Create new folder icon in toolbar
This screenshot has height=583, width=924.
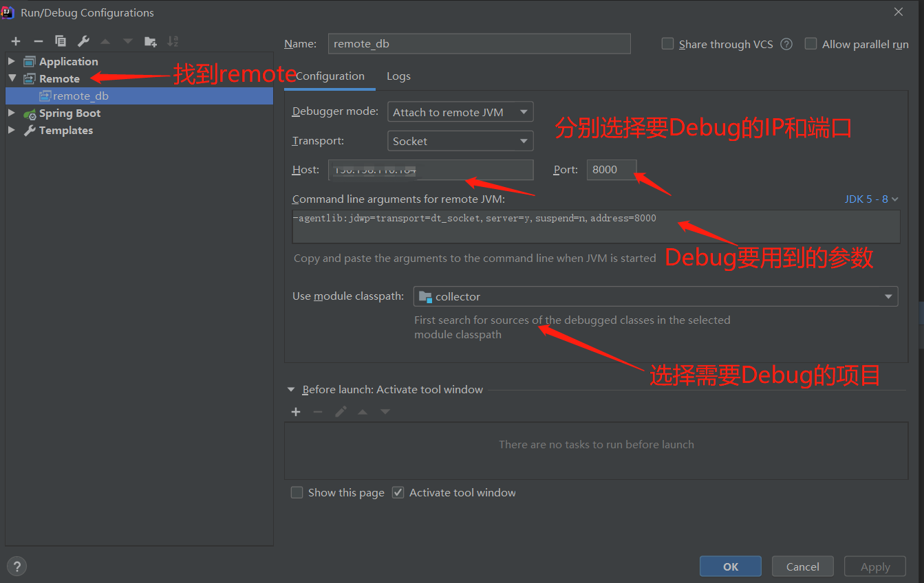[x=151, y=41]
